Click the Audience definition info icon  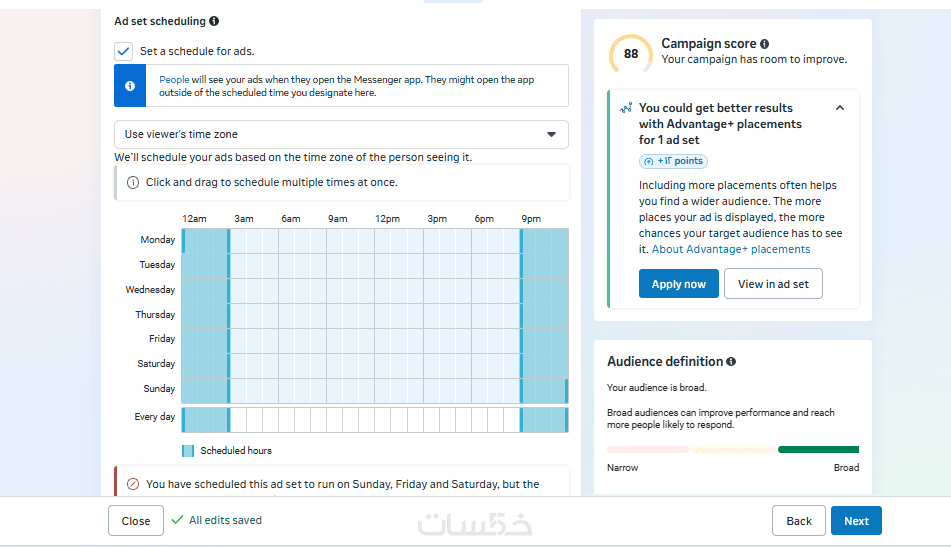731,362
